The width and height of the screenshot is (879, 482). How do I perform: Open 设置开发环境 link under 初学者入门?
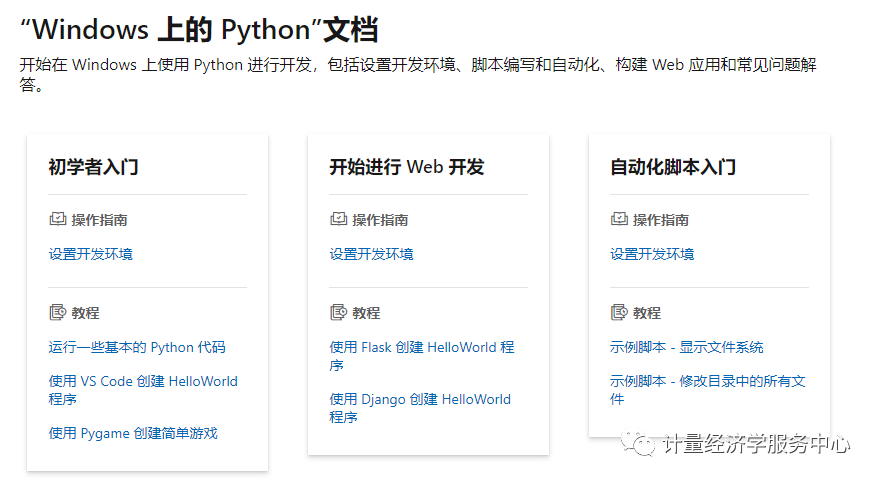pyautogui.click(x=91, y=254)
